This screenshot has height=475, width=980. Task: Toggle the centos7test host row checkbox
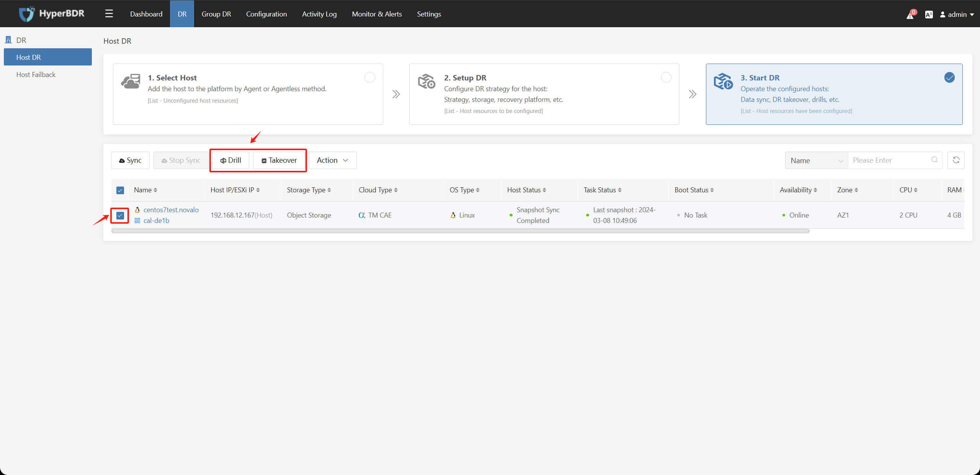(121, 216)
